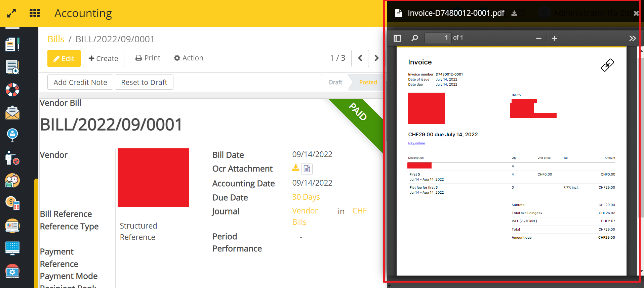
Task: Click Reset to Draft
Action: 144,82
